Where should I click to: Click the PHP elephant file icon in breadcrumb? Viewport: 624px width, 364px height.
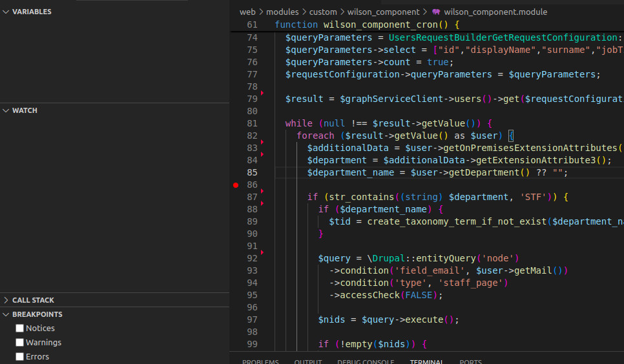click(x=436, y=12)
